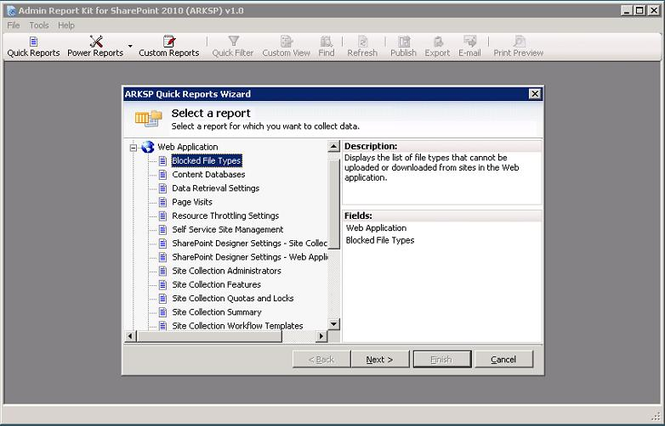Select Site Collection Summary report
Viewport: 665px width, 426px height.
[217, 312]
